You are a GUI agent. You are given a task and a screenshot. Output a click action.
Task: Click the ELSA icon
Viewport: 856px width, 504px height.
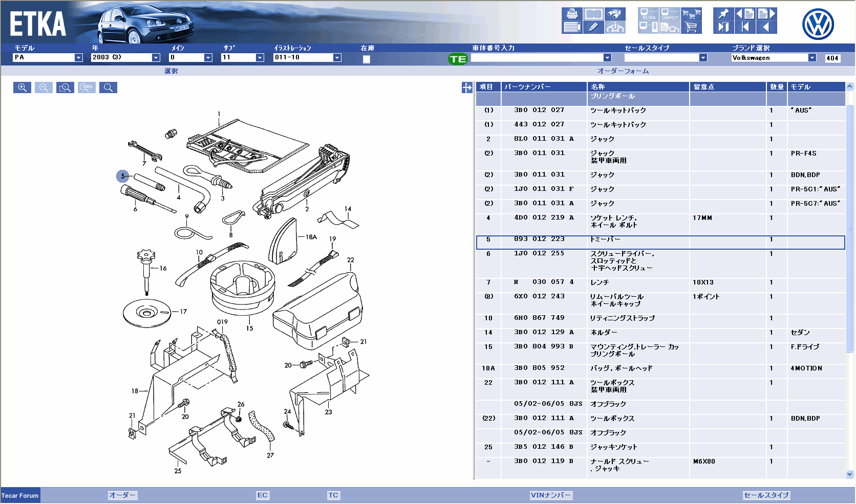pos(648,14)
